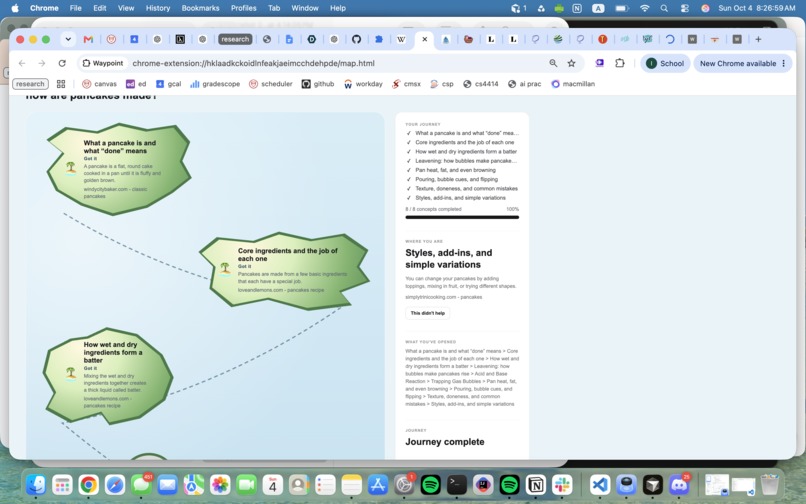Go forward in browser history
806x504 pixels.
pyautogui.click(x=42, y=63)
